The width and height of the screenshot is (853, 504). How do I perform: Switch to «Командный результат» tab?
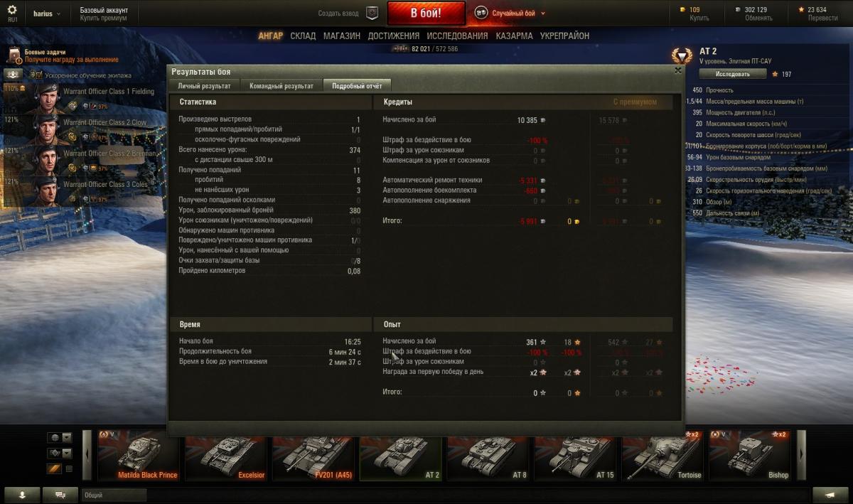click(x=281, y=86)
